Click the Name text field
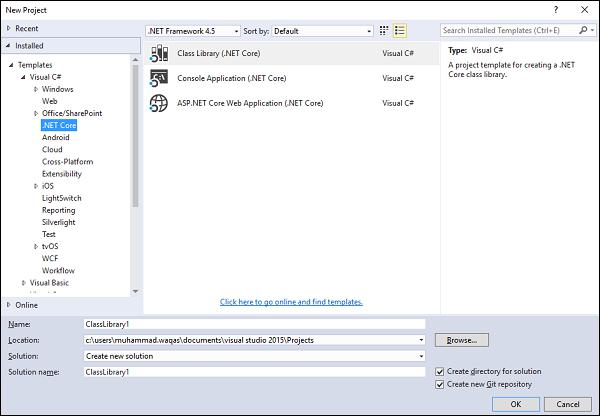 coord(254,324)
